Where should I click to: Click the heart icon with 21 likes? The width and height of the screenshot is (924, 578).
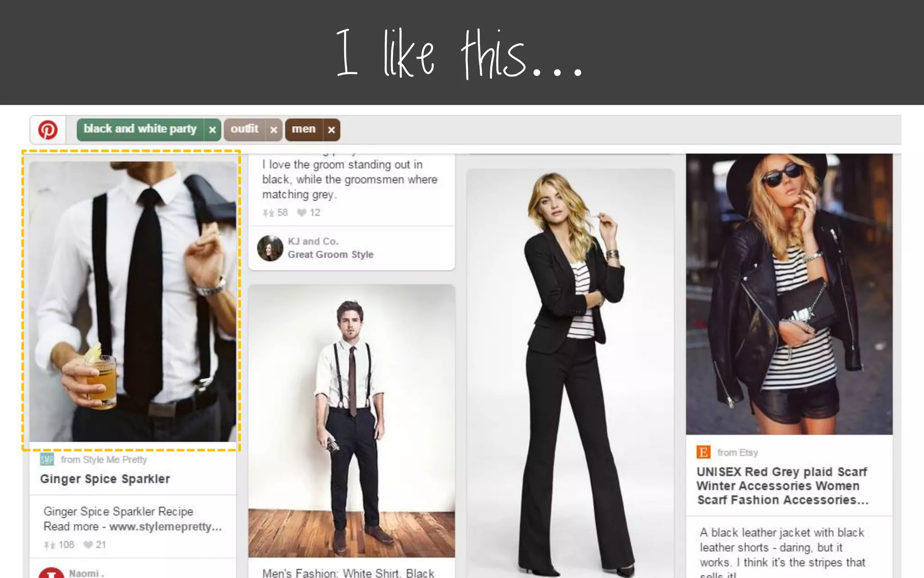[88, 545]
